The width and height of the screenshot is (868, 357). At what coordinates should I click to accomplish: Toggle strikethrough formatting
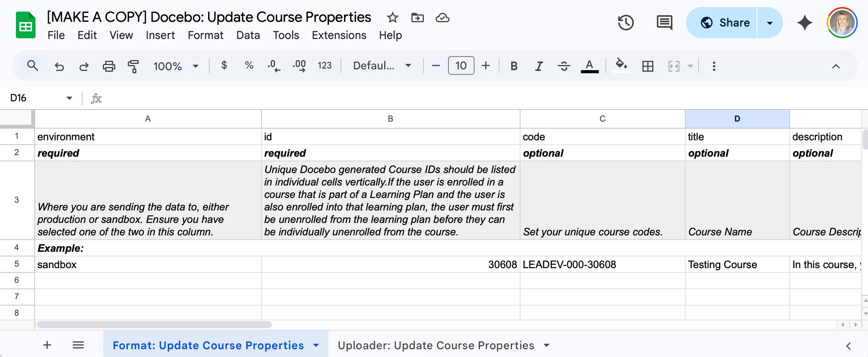point(564,66)
